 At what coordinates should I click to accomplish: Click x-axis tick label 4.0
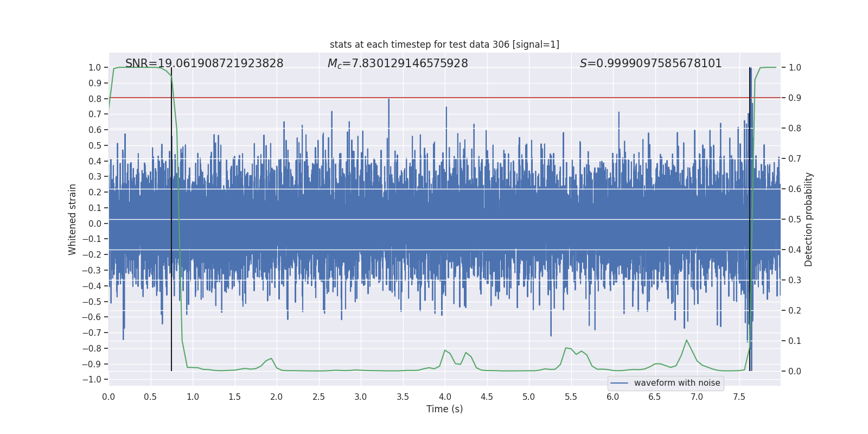click(x=445, y=397)
